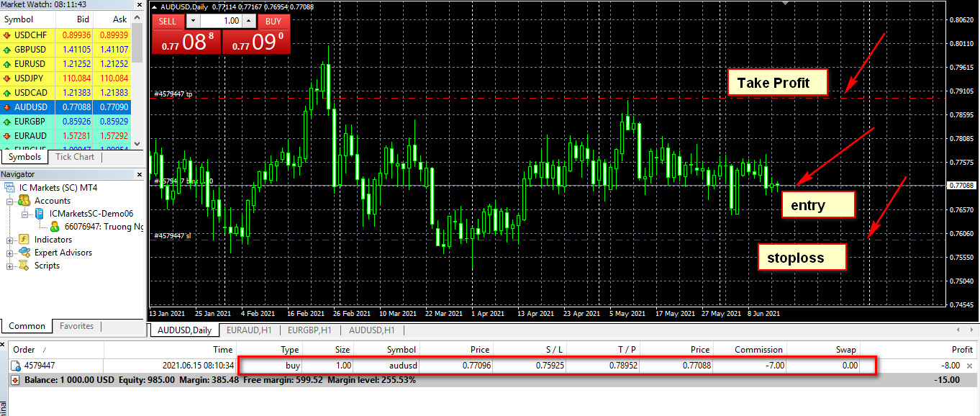Click the account 66076947 user icon

pyautogui.click(x=55, y=227)
